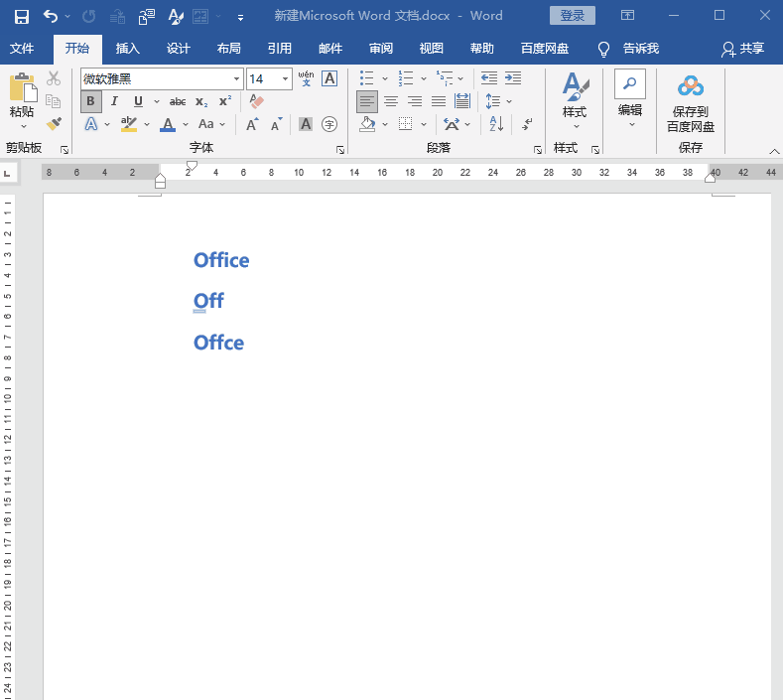Image resolution: width=783 pixels, height=700 pixels.
Task: Activate the Format Painter brush
Action: pos(54,123)
